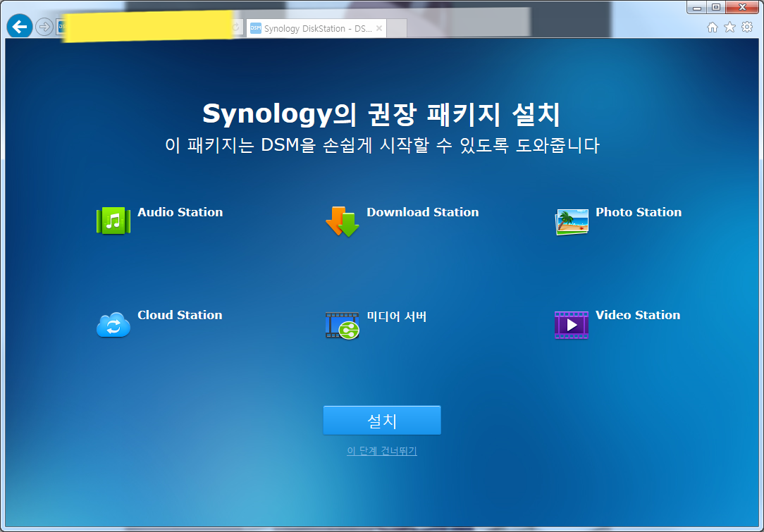Viewport: 764px width, 532px height.
Task: Select the Cloud Station package icon
Action: coord(113,324)
